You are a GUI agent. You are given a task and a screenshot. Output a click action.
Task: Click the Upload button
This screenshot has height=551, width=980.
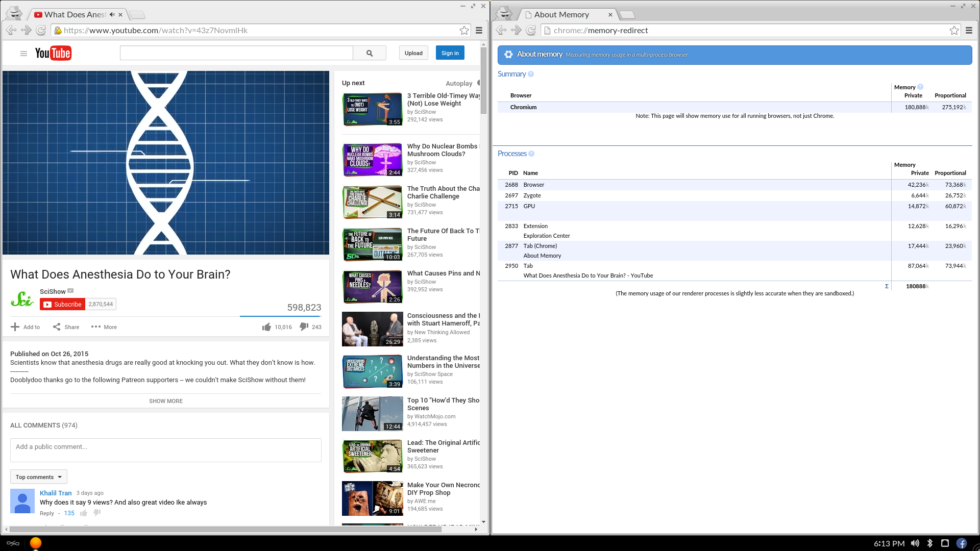413,53
